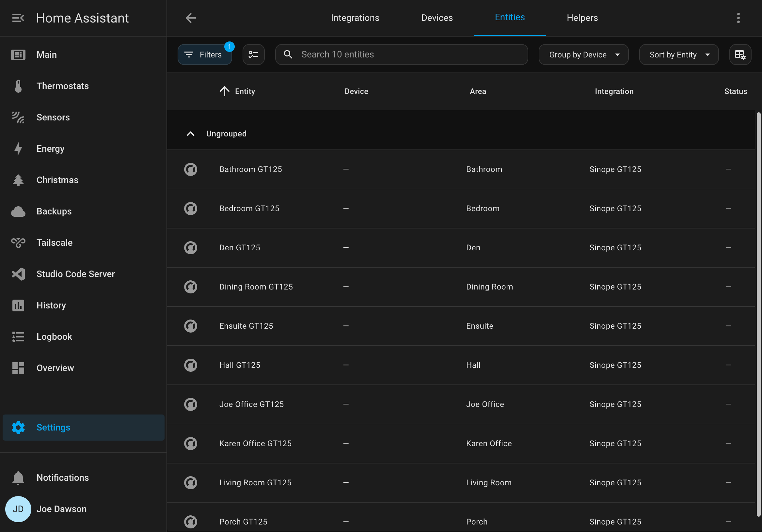Open the Filters panel
This screenshot has width=762, height=532.
[205, 55]
